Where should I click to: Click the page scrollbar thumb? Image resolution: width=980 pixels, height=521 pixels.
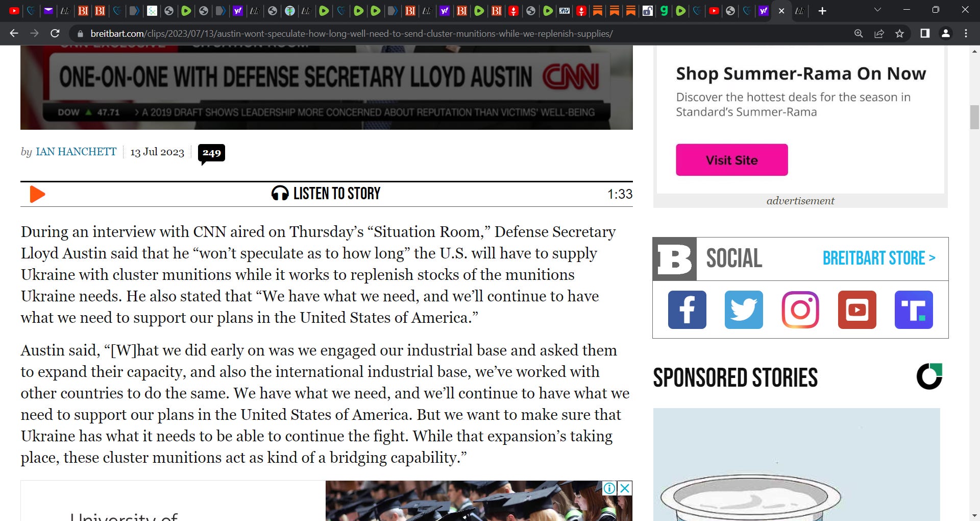click(974, 117)
